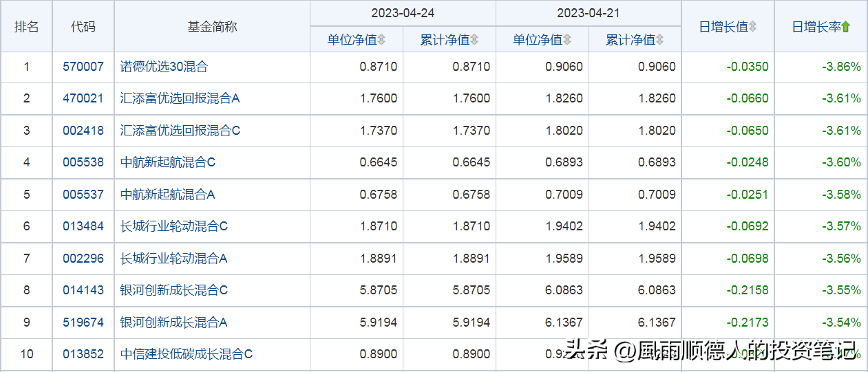Select the -0.0660 daily growth value

[x=748, y=98]
